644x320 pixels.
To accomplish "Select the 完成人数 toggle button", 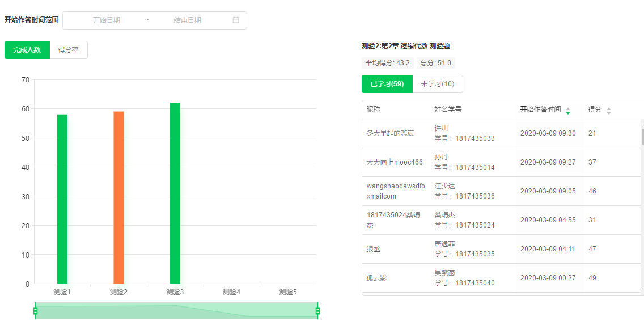I will point(27,50).
